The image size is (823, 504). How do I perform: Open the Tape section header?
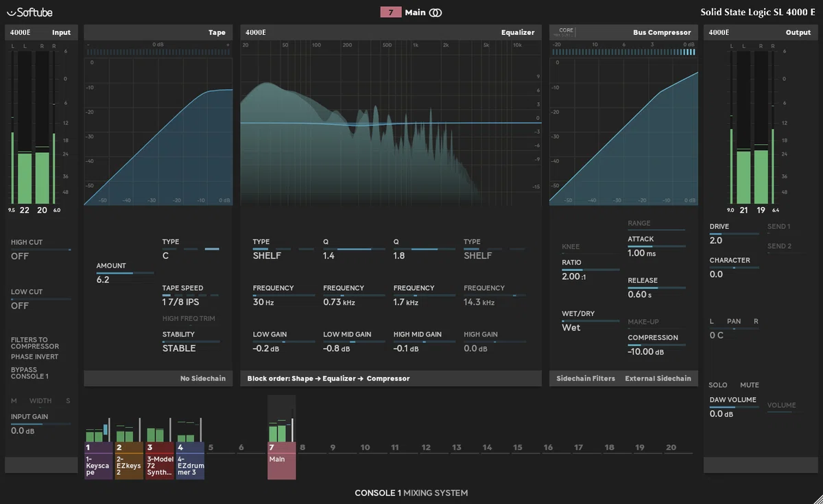[x=160, y=32]
